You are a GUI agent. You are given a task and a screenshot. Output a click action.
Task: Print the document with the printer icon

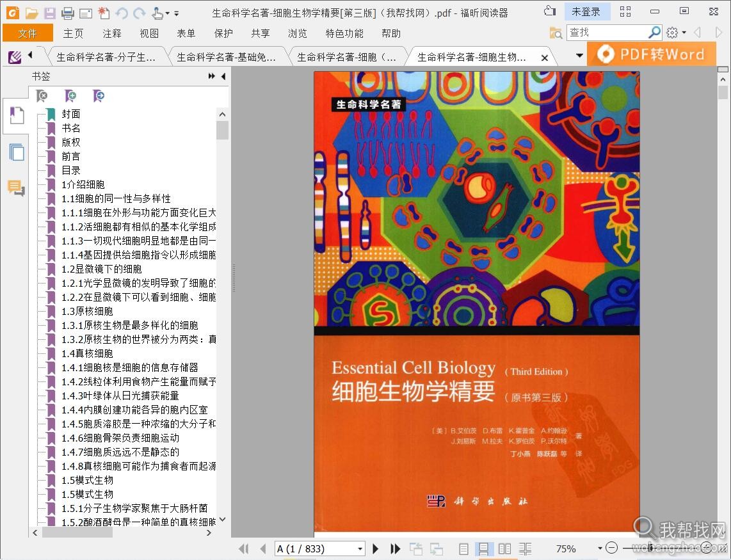68,13
